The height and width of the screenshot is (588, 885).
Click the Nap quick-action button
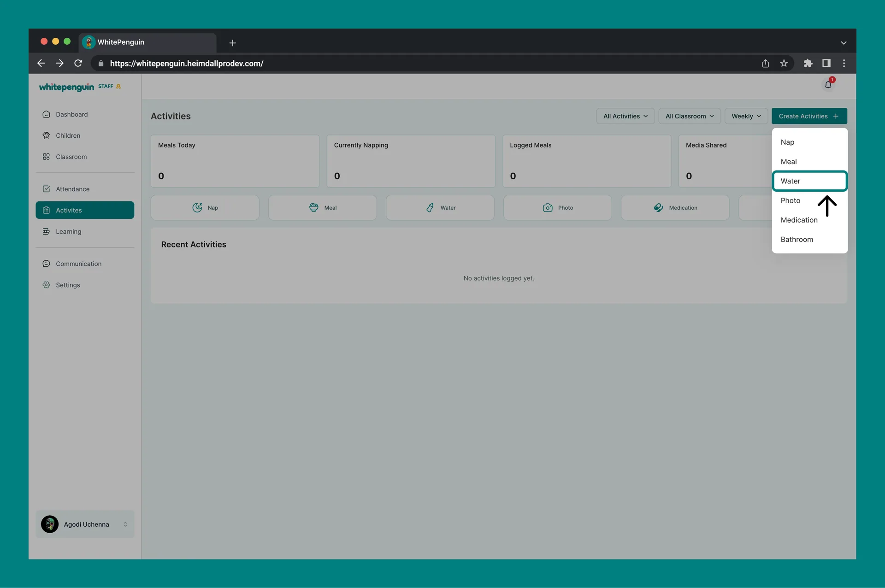pyautogui.click(x=205, y=208)
